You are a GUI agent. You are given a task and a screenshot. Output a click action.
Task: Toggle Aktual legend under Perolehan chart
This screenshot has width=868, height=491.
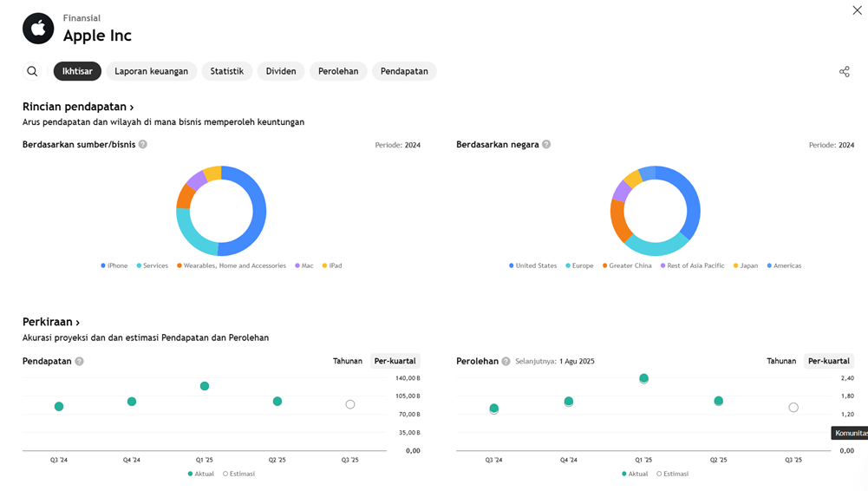click(x=635, y=474)
